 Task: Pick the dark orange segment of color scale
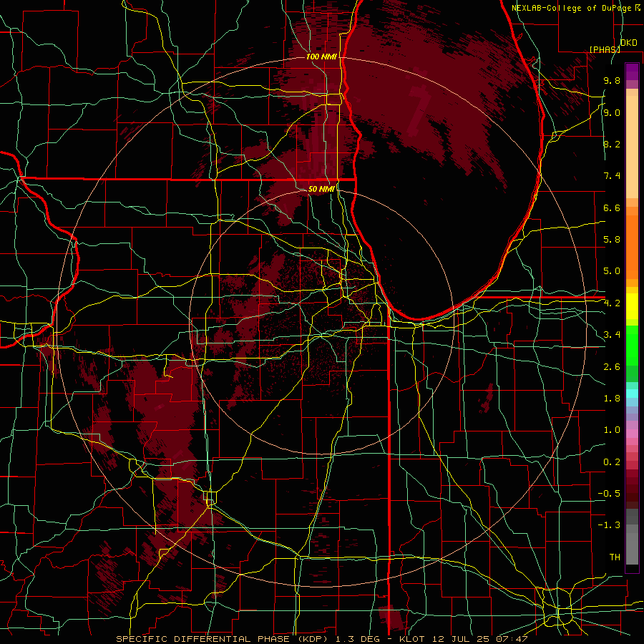tap(632, 248)
